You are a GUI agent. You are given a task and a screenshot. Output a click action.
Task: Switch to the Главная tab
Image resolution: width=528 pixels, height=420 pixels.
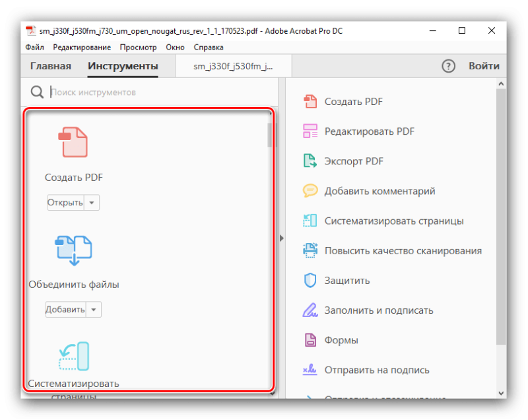51,65
